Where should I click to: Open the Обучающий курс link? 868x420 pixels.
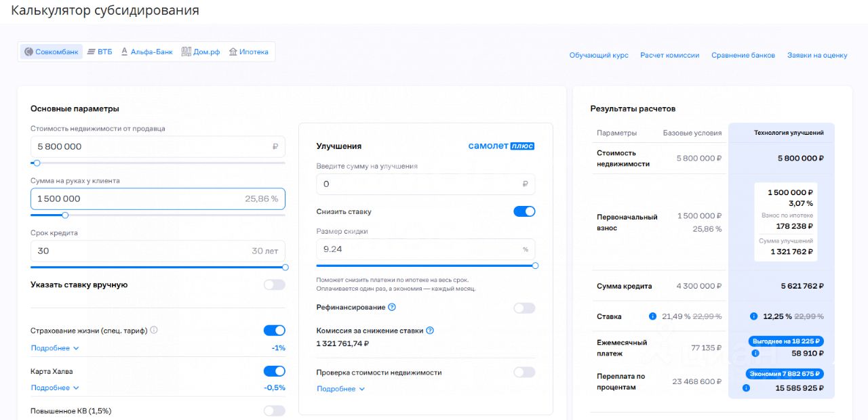(599, 55)
